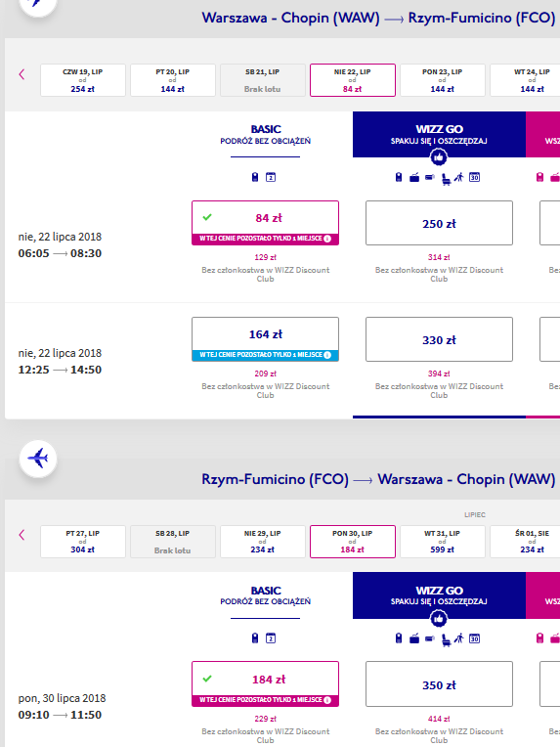
Task: Click 'Rzym-Fumicino (FCO) → Warszawa - Chopin (WAW)' heading
Action: pyautogui.click(x=378, y=479)
